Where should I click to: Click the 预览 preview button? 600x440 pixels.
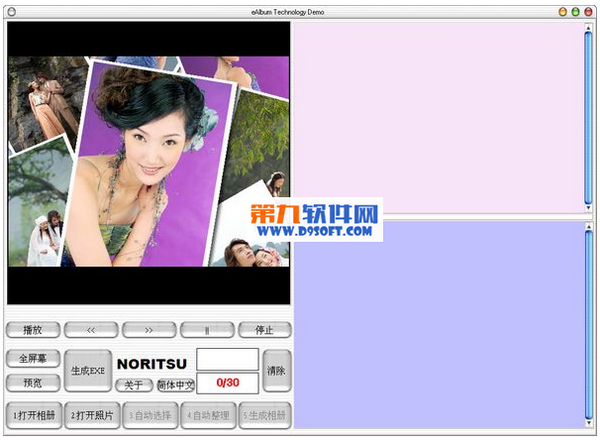pyautogui.click(x=32, y=382)
